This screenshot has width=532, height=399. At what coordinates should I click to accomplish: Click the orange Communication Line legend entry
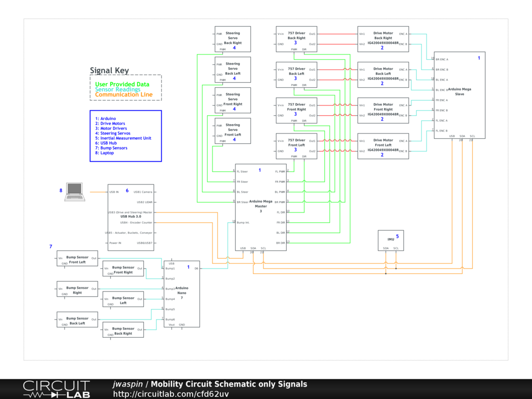click(x=124, y=95)
